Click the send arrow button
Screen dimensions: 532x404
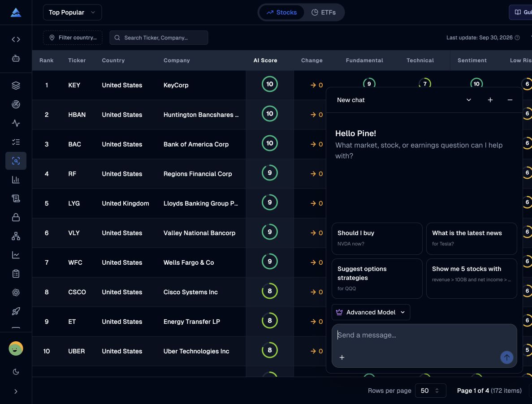[506, 357]
